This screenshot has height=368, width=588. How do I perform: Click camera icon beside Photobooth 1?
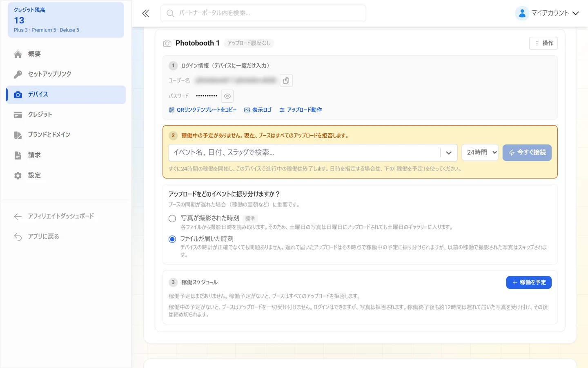point(167,43)
